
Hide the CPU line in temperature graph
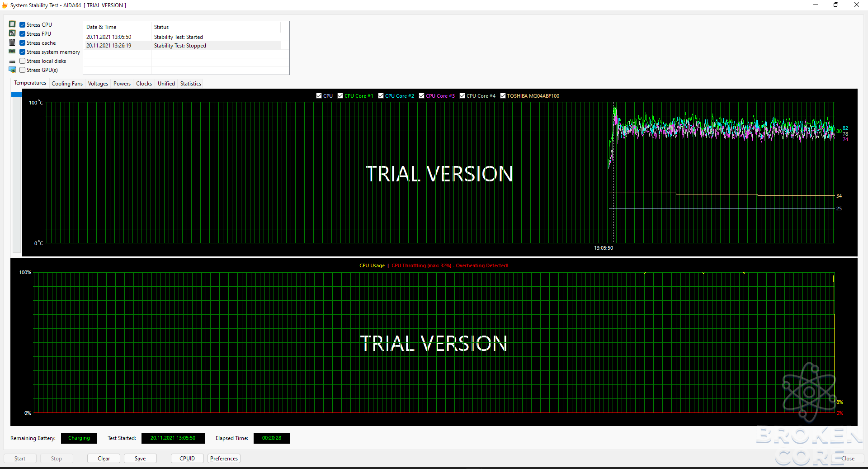tap(319, 96)
